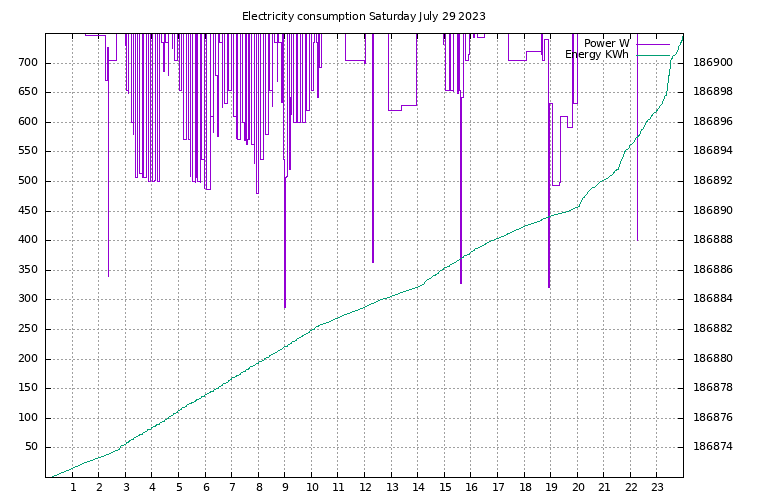Viewport: 768px width, 500px height.
Task: Click the 'Power W' legend label
Action: coord(606,44)
